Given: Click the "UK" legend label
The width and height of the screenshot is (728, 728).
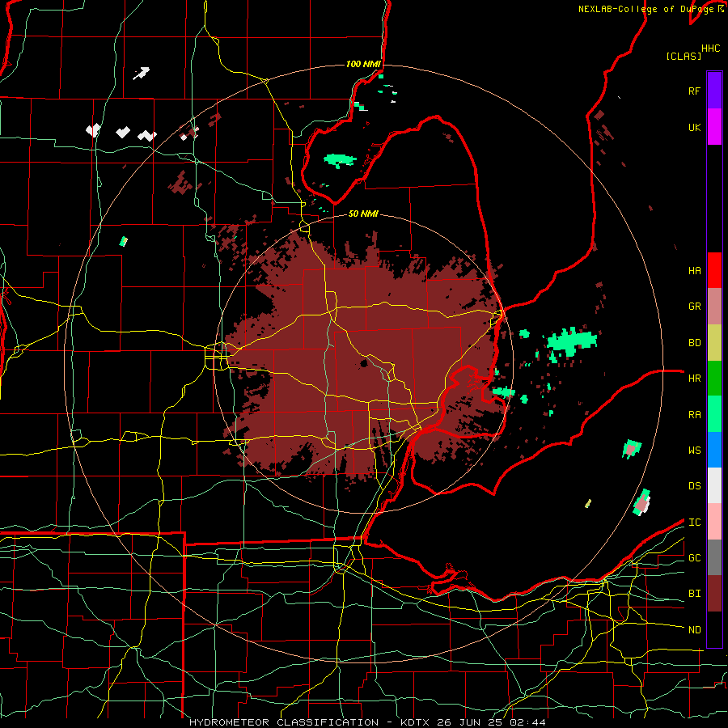Looking at the screenshot, I should point(694,128).
